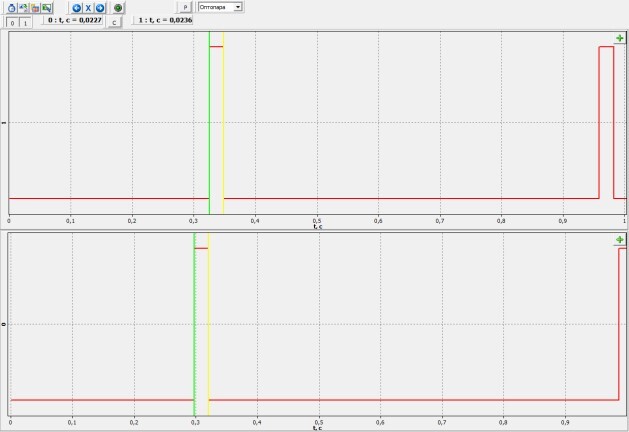Click the 0 : t, c = 0,0227 readout
The width and height of the screenshot is (629, 432).
point(74,19)
